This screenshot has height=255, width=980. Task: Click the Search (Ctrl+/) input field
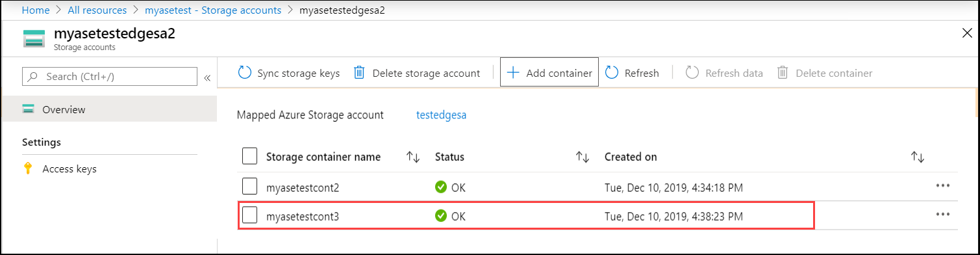[110, 76]
